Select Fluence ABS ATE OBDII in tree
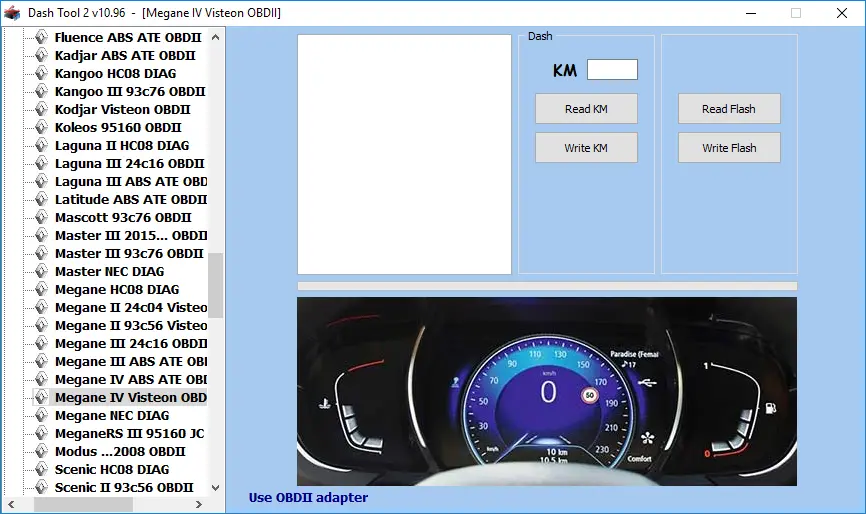The height and width of the screenshot is (514, 866). click(128, 37)
